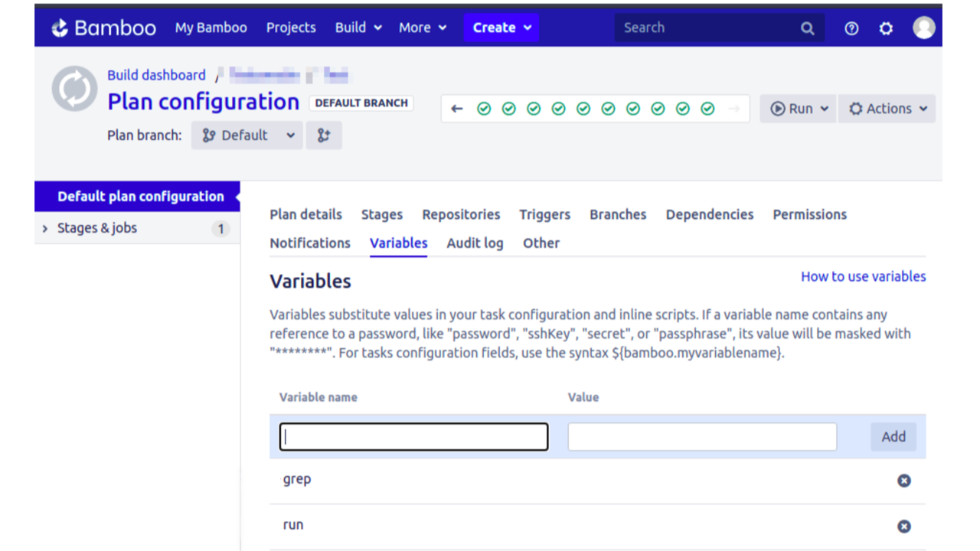Open the administration gear icon
Screen dimensions: 980x551
tap(886, 28)
